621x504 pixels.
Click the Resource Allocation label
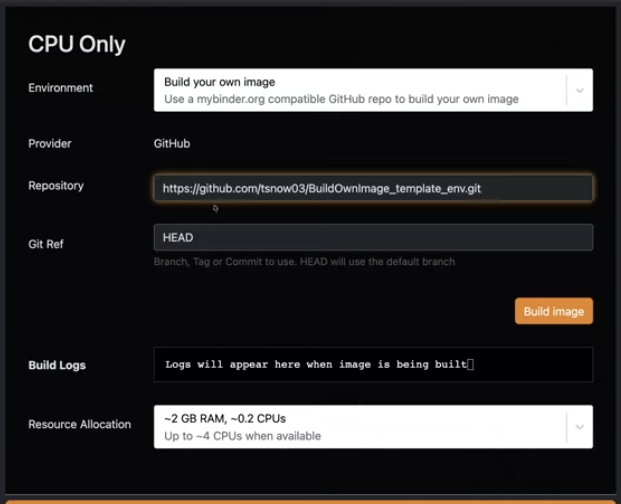[79, 424]
